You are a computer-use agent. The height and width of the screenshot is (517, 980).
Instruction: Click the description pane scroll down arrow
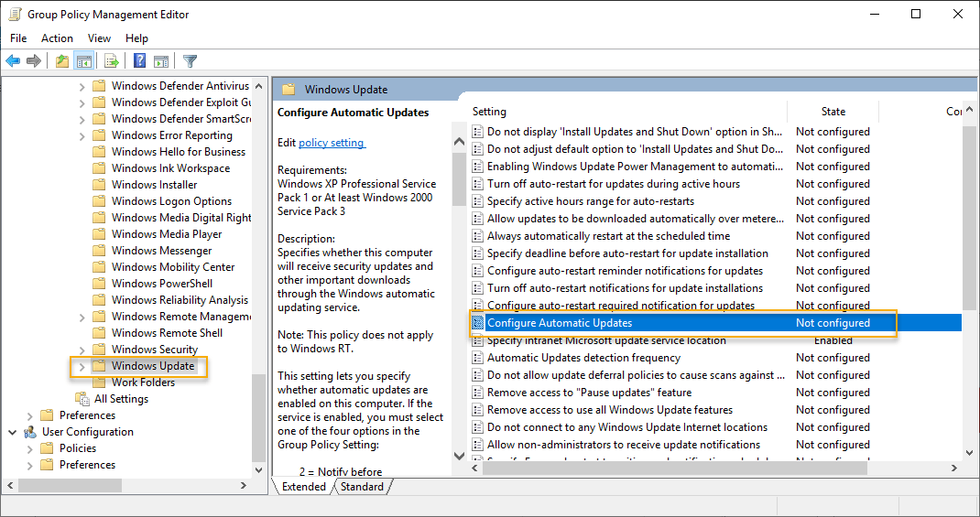[459, 456]
